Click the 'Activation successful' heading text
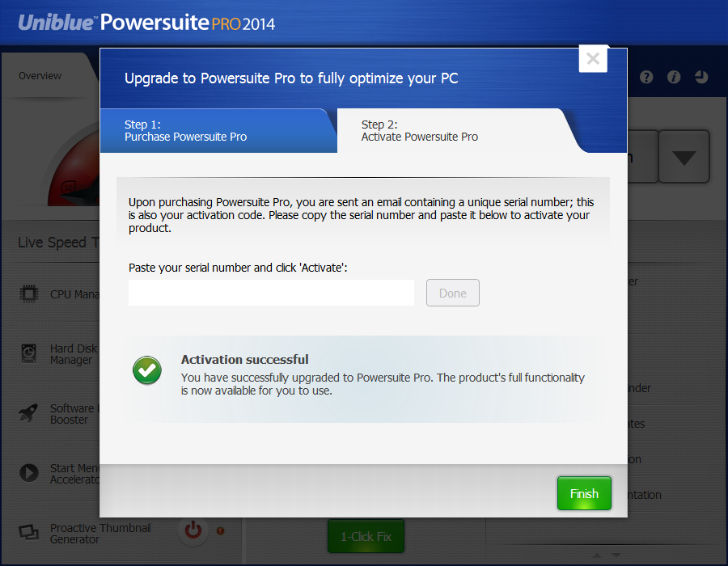This screenshot has width=728, height=566. [x=244, y=360]
